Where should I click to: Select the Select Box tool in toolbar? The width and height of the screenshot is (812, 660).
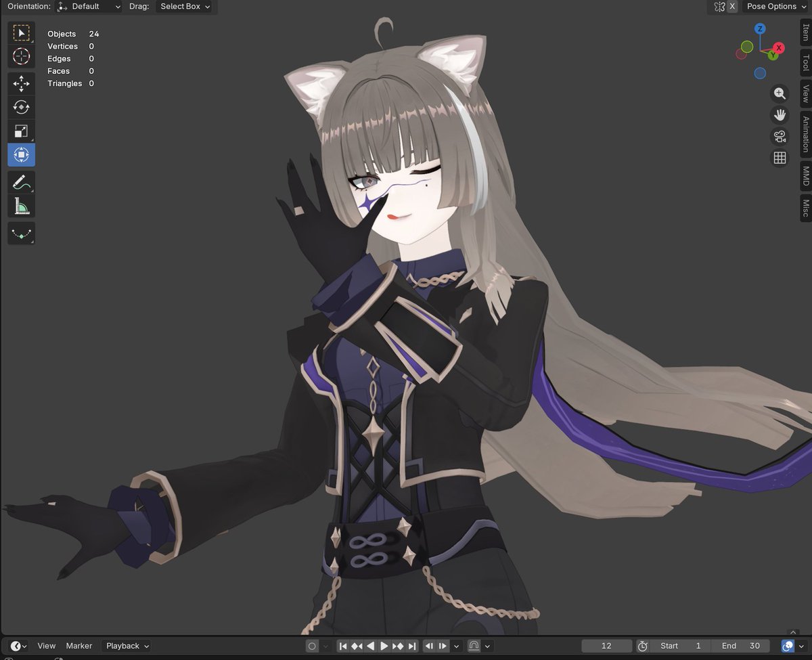click(21, 32)
